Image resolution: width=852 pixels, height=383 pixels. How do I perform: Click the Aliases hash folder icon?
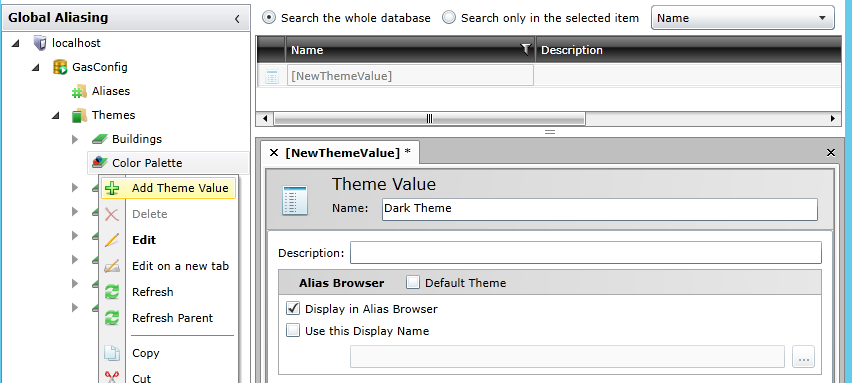79,91
